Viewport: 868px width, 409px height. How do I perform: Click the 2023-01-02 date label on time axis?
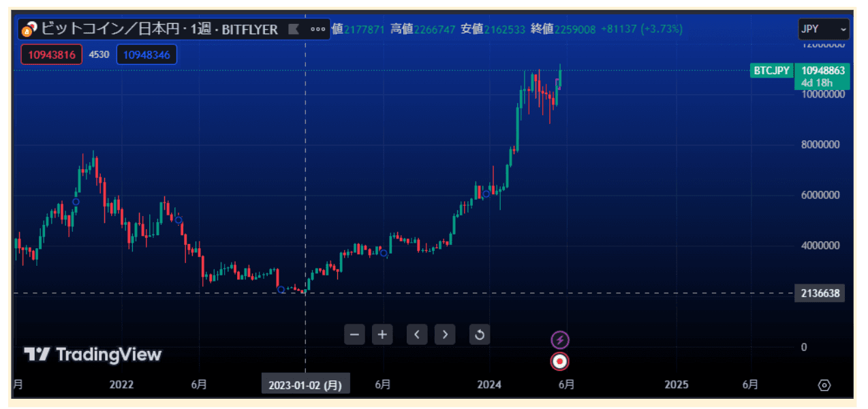(x=305, y=385)
